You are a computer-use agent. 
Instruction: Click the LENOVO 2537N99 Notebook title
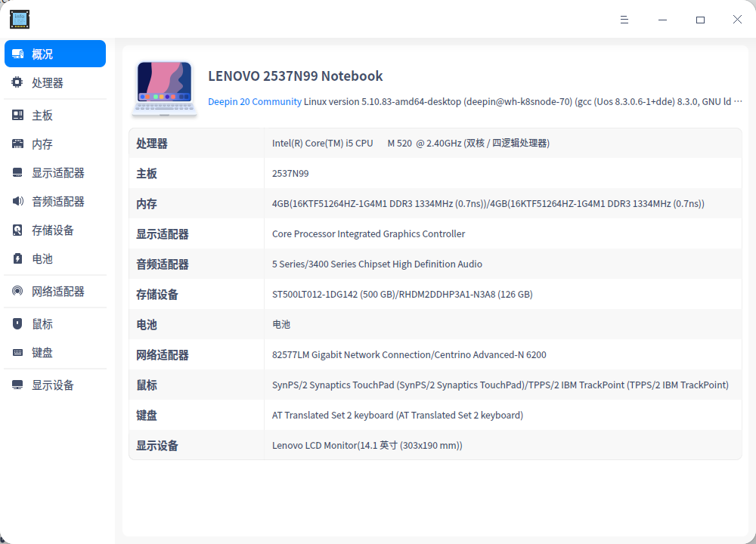coord(295,76)
